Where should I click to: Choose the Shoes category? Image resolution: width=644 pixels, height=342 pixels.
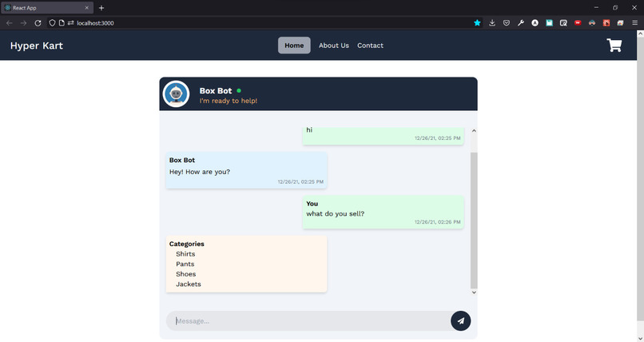click(185, 274)
